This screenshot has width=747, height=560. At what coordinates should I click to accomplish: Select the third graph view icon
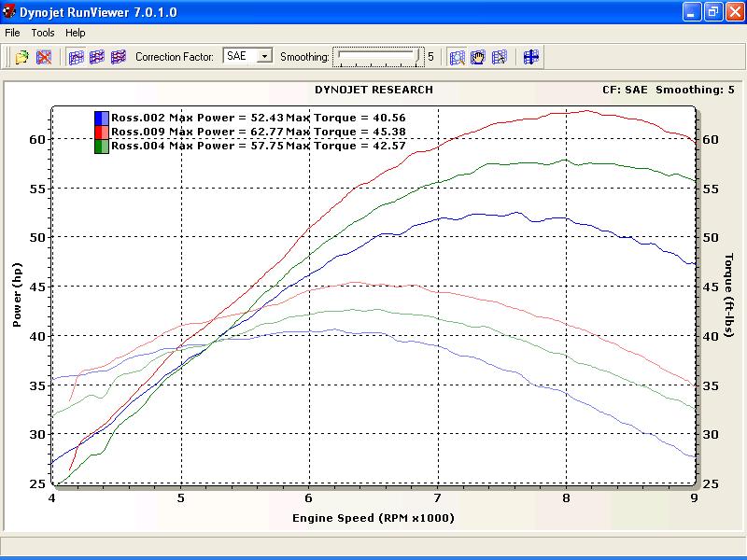tap(119, 57)
